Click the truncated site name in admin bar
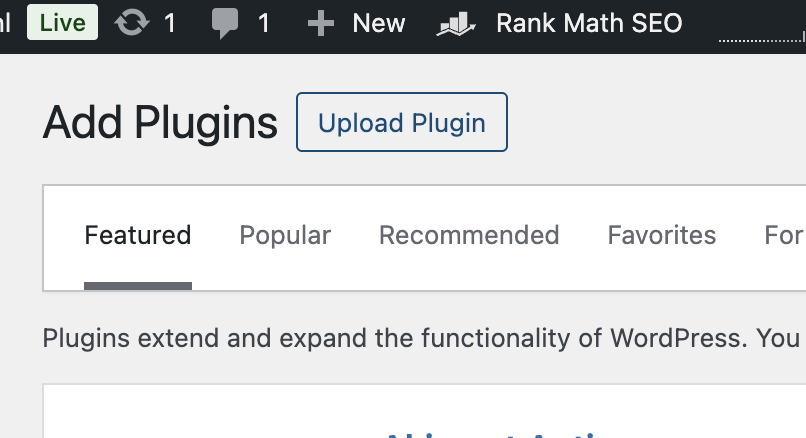 5,22
